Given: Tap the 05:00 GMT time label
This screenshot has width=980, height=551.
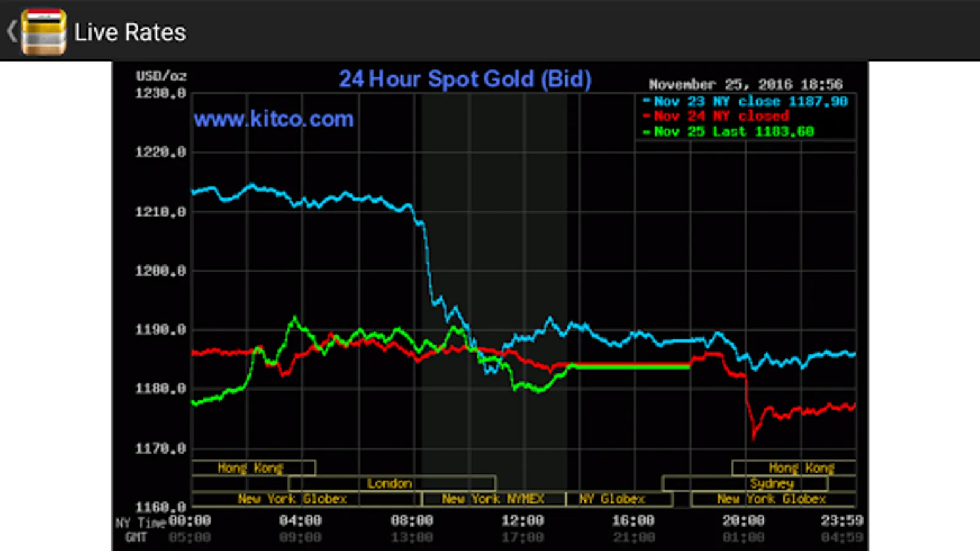Looking at the screenshot, I should pos(190,538).
